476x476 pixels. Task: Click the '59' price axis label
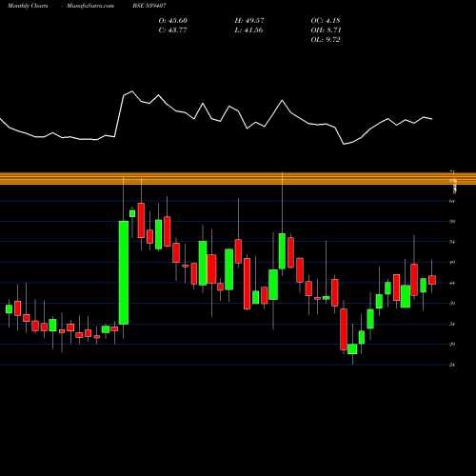pos(452,221)
